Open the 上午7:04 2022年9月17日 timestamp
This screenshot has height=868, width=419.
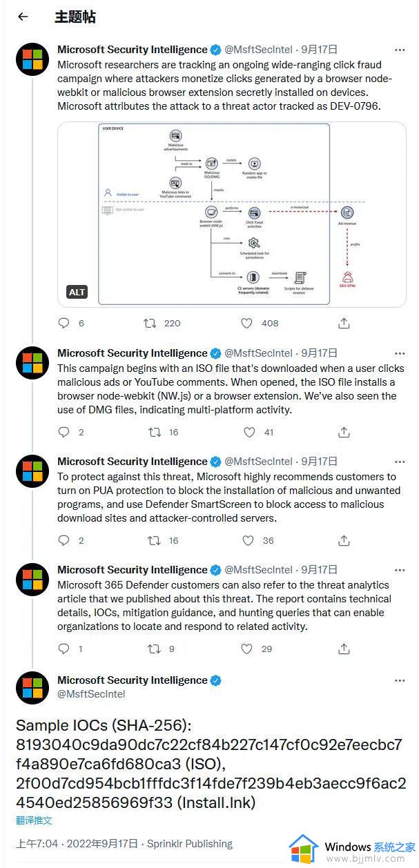[77, 843]
